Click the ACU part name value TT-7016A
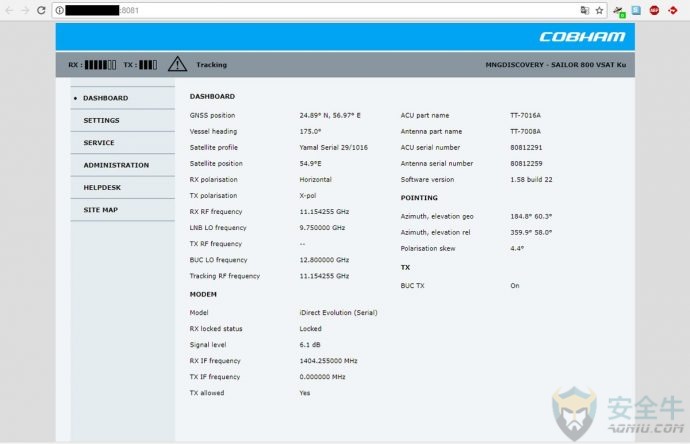The width and height of the screenshot is (690, 444). coord(525,115)
